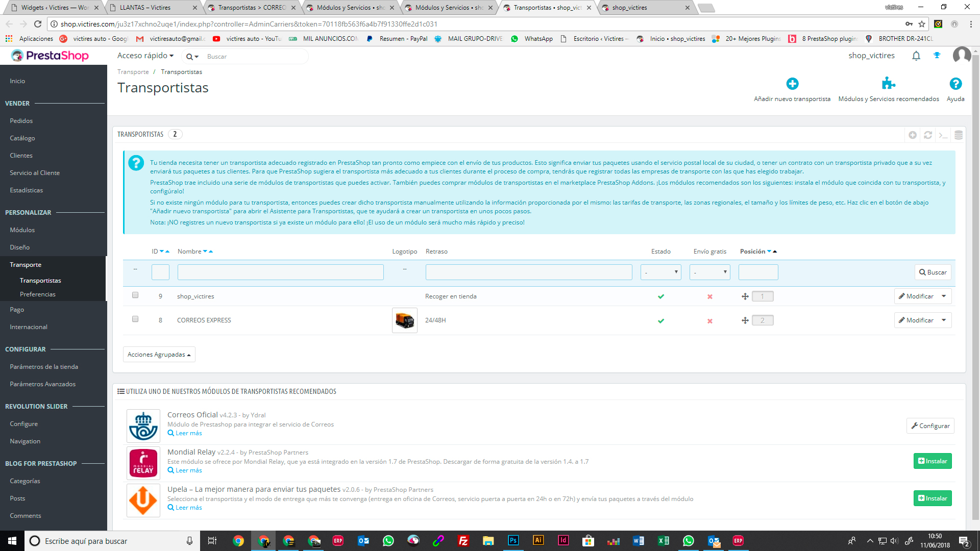980x551 pixels.
Task: Click the Añadir nuevo transportista plus icon
Action: (x=792, y=84)
